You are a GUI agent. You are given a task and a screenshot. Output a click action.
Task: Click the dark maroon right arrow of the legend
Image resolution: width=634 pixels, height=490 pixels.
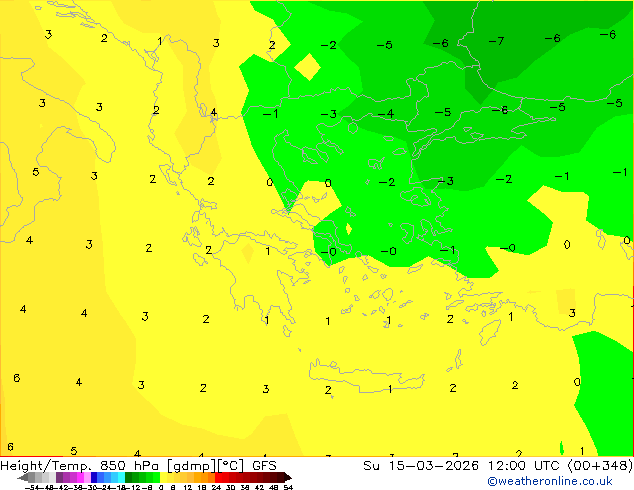click(x=287, y=478)
